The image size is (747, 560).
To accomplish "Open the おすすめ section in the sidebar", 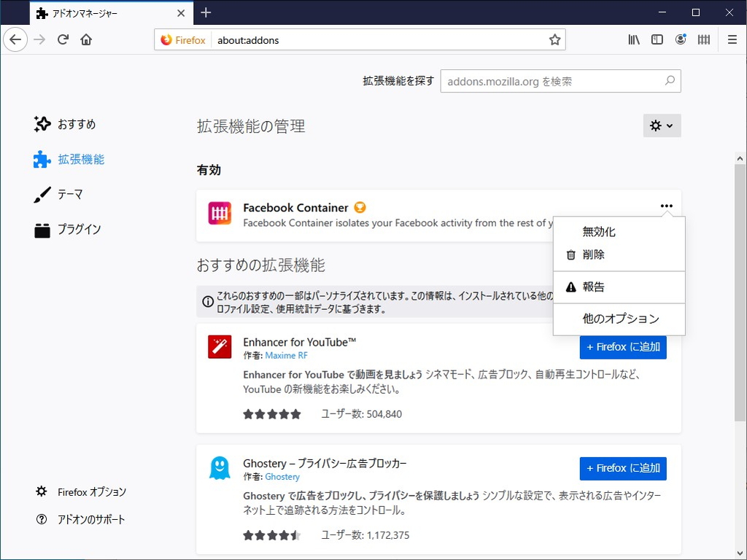I will click(76, 124).
